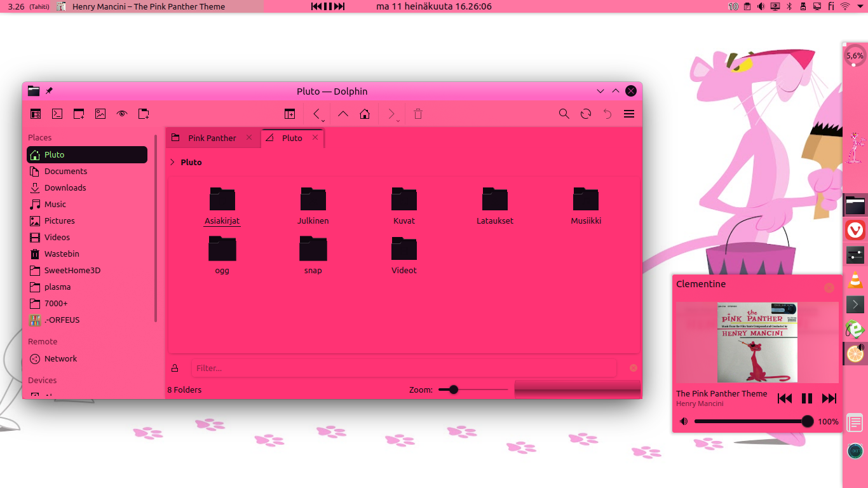Open SweetHome3D in the Places panel
868x488 pixels.
pyautogui.click(x=87, y=270)
